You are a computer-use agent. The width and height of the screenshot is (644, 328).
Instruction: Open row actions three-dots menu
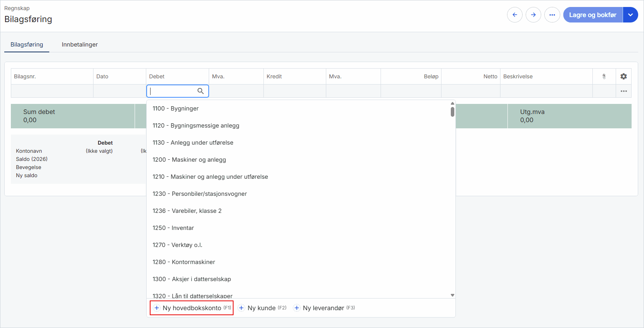(624, 91)
